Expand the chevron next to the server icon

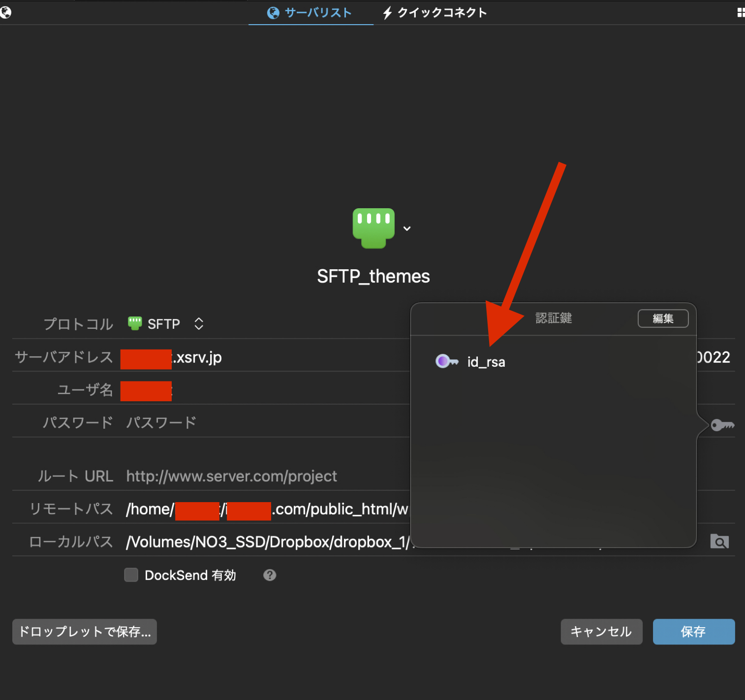[x=407, y=228]
